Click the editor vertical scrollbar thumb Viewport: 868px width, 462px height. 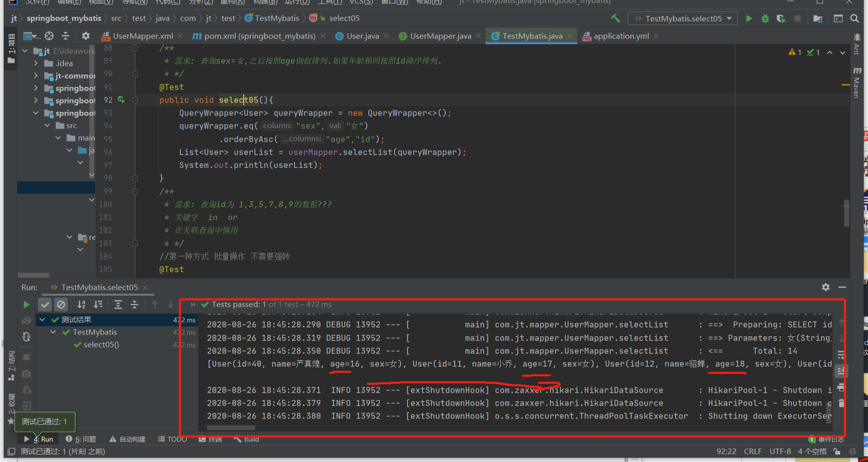847,213
